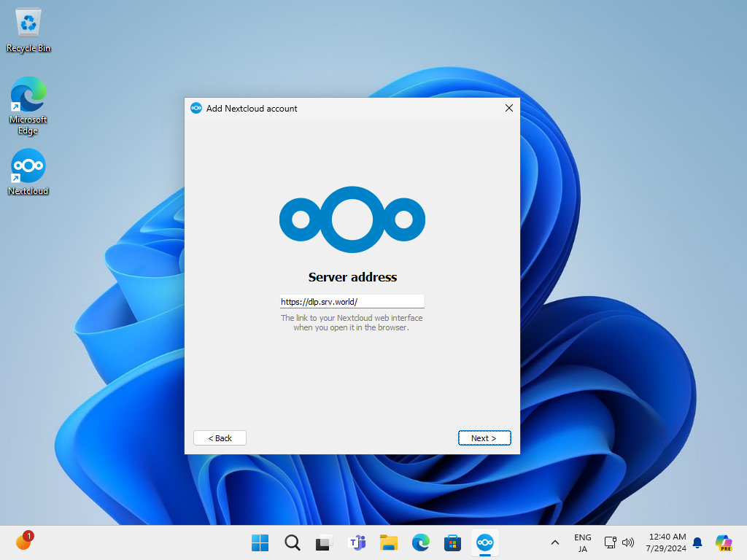Open File Explorer from the taskbar
Screen dimensions: 747x560
[388, 542]
